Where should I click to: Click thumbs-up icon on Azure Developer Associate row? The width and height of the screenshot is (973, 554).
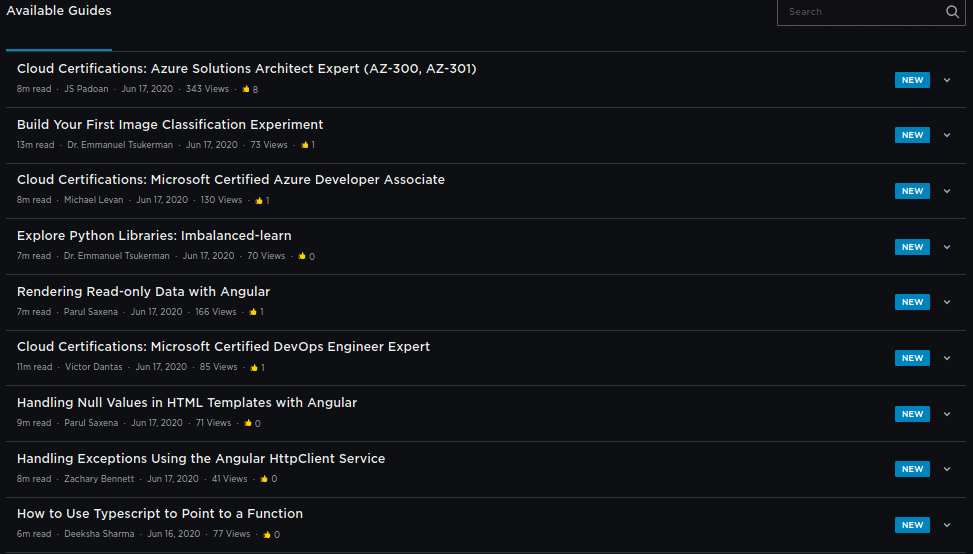(x=259, y=200)
